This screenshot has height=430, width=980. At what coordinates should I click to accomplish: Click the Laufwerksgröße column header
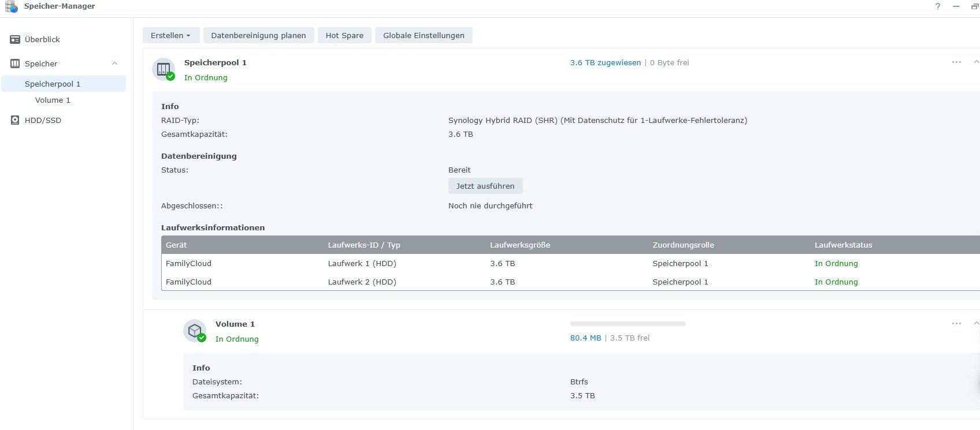(x=520, y=245)
